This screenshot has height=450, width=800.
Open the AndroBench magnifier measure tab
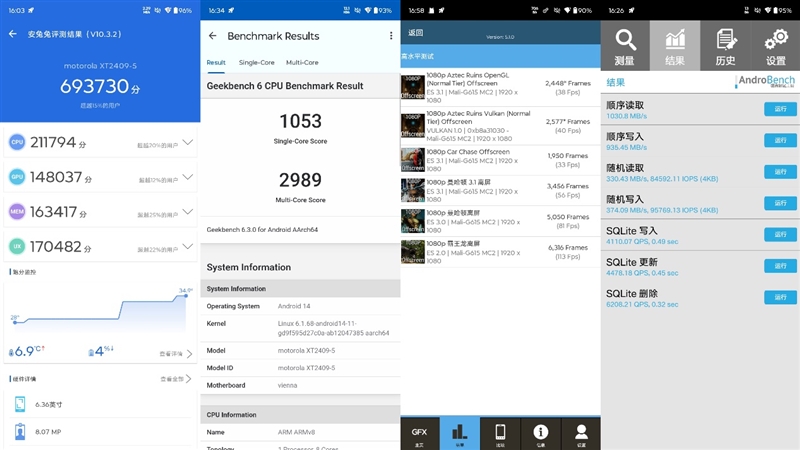[x=625, y=46]
